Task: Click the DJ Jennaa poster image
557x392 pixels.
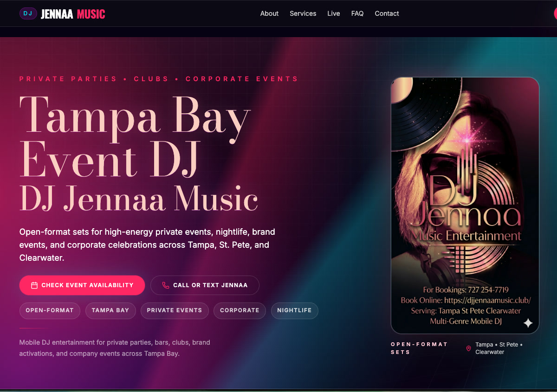Action: click(465, 206)
